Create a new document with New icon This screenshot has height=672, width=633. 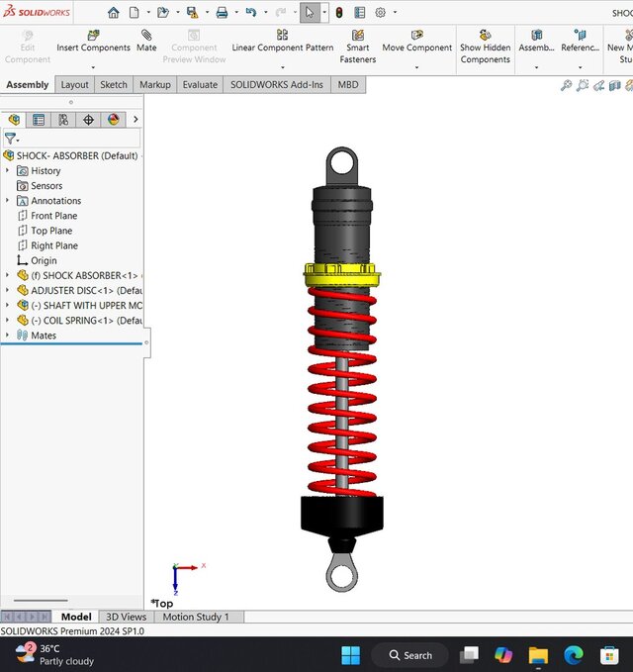tap(135, 13)
